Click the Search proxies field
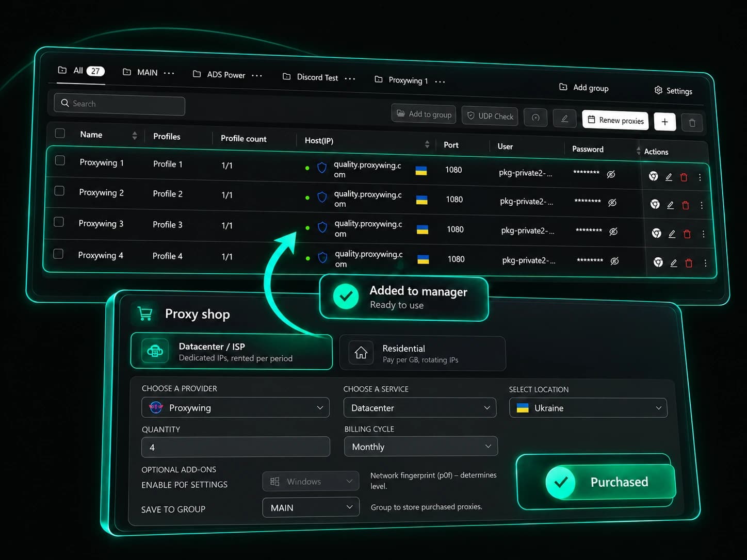 pos(120,104)
